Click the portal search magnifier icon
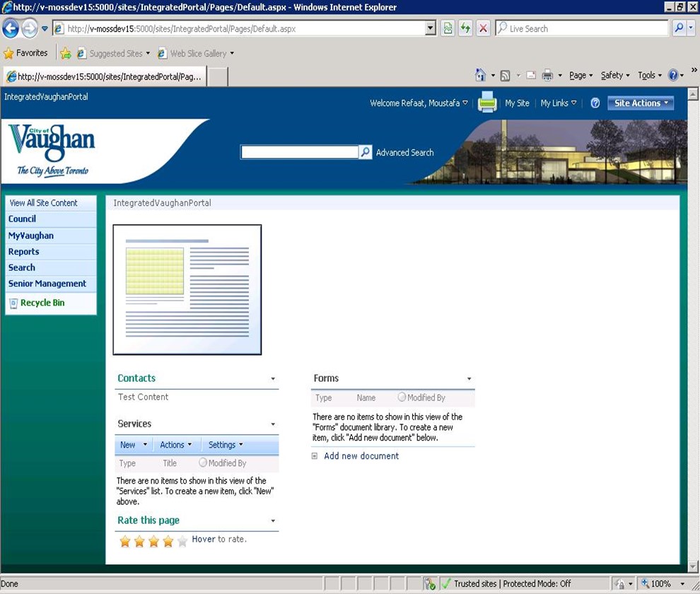This screenshot has height=594, width=700. (x=366, y=152)
